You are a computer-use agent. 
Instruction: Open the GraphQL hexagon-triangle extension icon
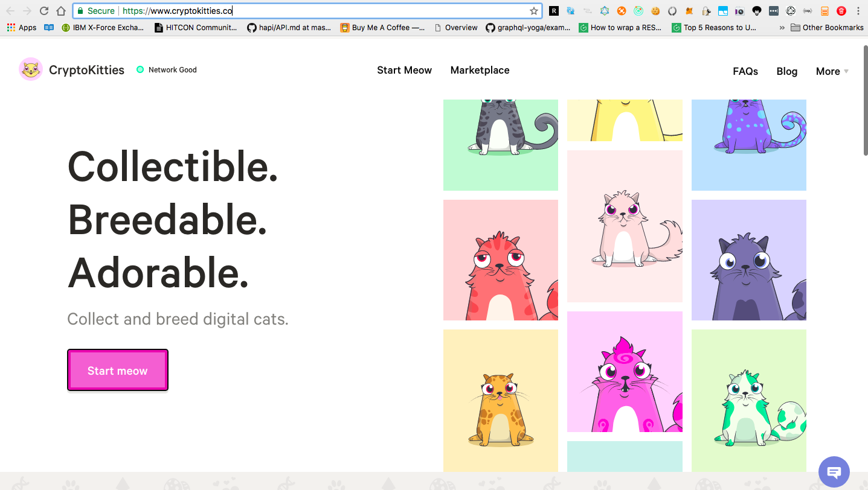tap(604, 11)
